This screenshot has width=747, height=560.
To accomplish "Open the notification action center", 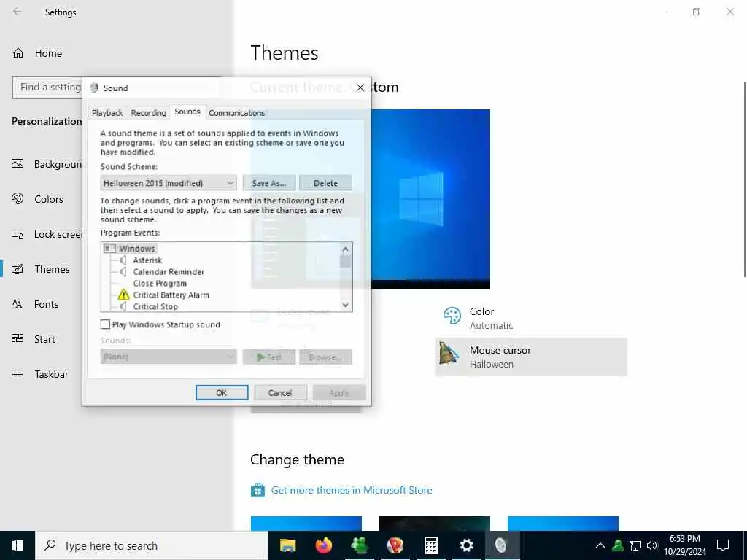I will coord(723,545).
